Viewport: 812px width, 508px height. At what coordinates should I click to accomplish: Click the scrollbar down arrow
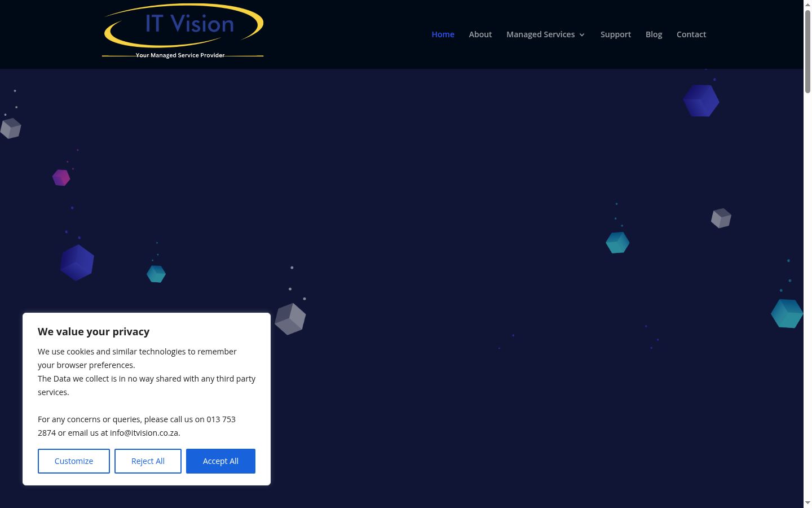[807, 503]
